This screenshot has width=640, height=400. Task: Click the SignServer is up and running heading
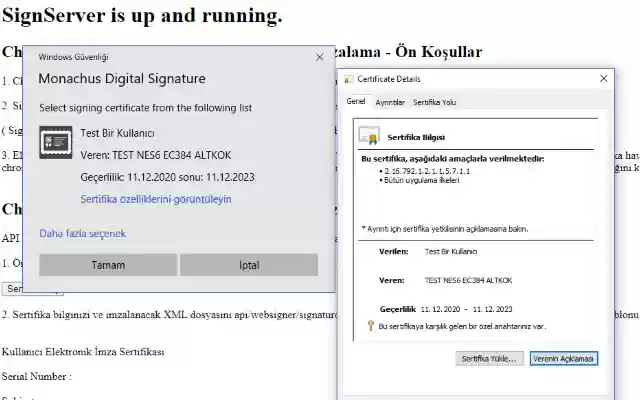tap(142, 16)
